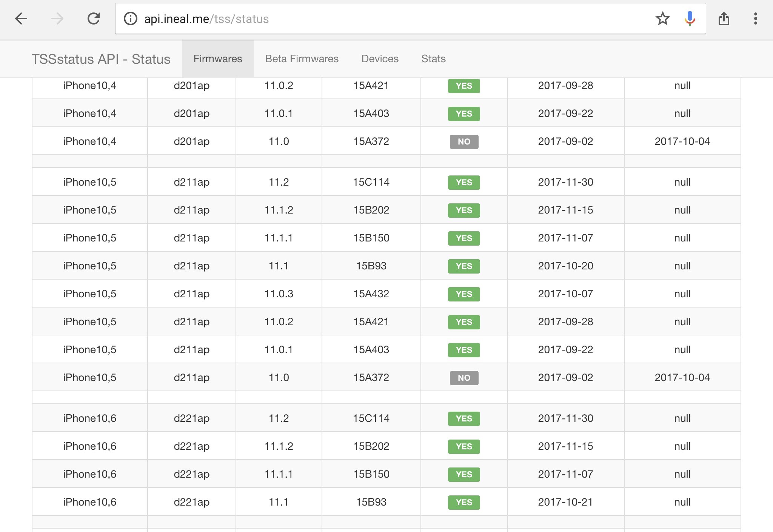
Task: Select 2017-11-15 in the iPhone10,6 row
Action: pyautogui.click(x=565, y=446)
